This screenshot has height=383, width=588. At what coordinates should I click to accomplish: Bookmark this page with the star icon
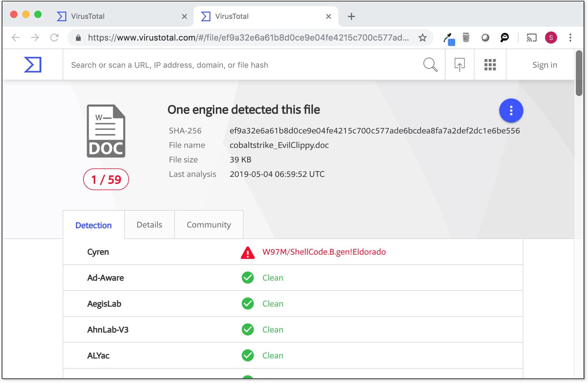tap(423, 38)
